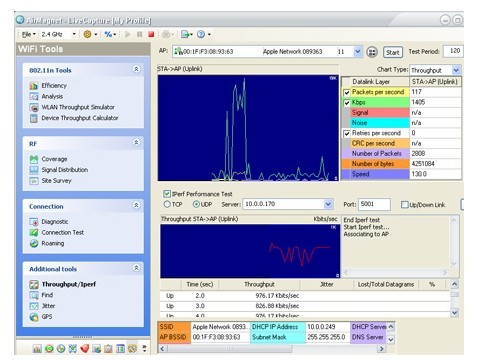This screenshot has height=360, width=483.
Task: Click the Port input field
Action: [x=374, y=204]
